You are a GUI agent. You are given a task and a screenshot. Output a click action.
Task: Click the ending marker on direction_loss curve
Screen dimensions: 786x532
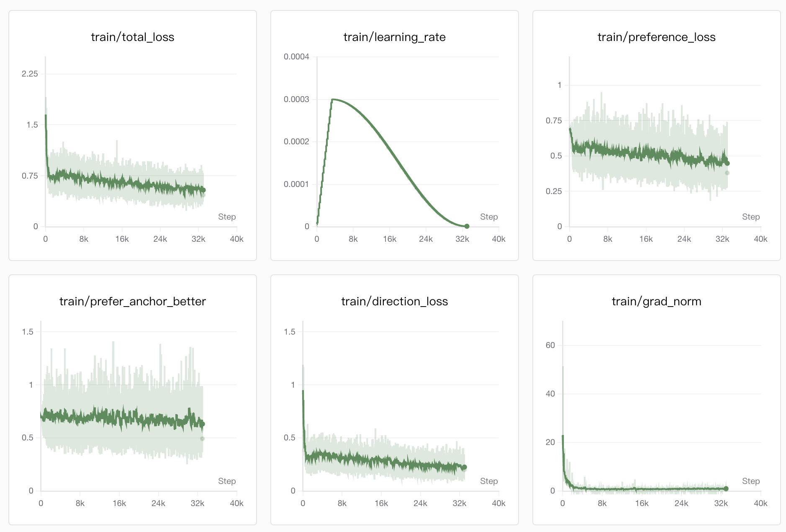click(x=464, y=467)
